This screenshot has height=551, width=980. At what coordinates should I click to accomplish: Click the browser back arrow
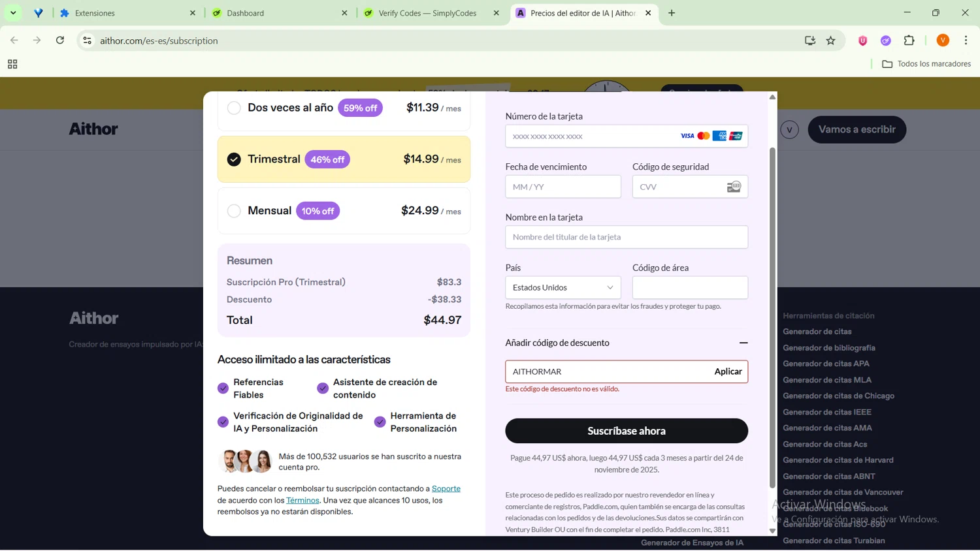[x=14, y=40]
